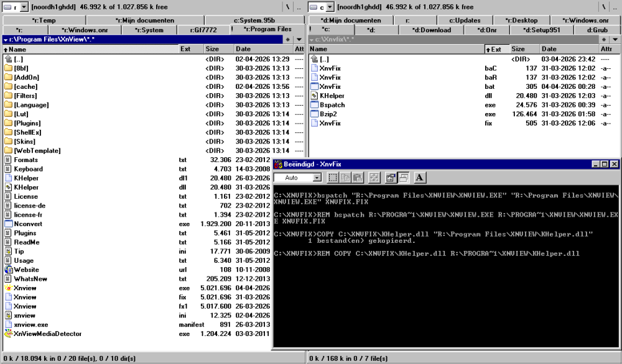Go to root with left panel backslash button
This screenshot has width=622, height=364.
[x=288, y=7]
